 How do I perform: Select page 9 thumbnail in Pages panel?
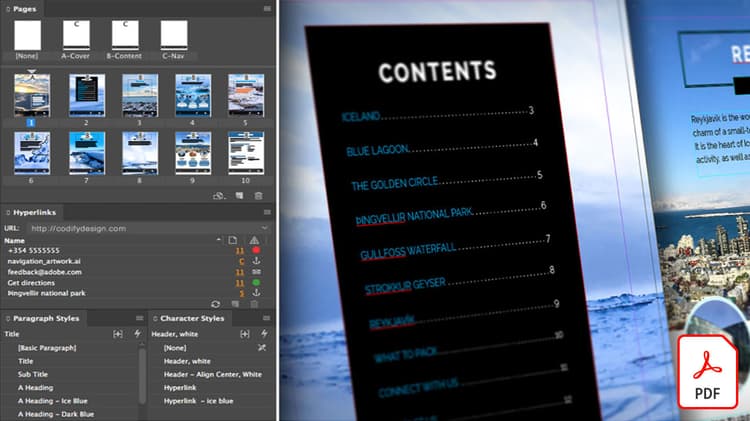click(193, 153)
